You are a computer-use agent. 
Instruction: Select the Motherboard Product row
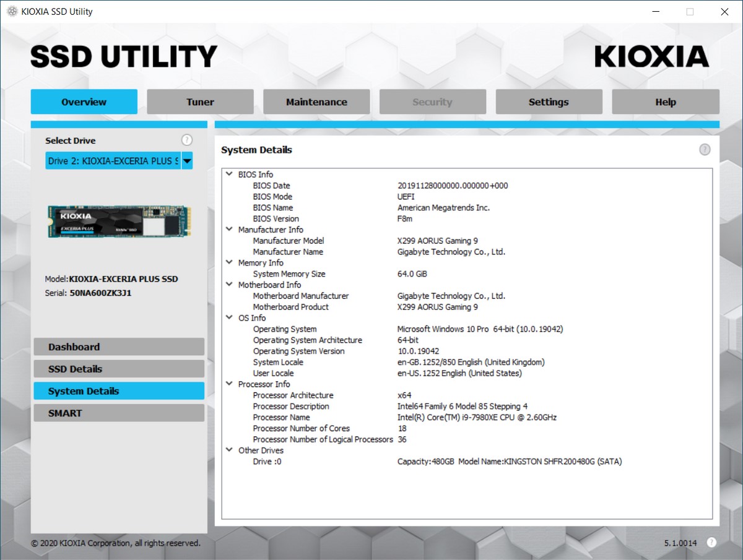467,307
